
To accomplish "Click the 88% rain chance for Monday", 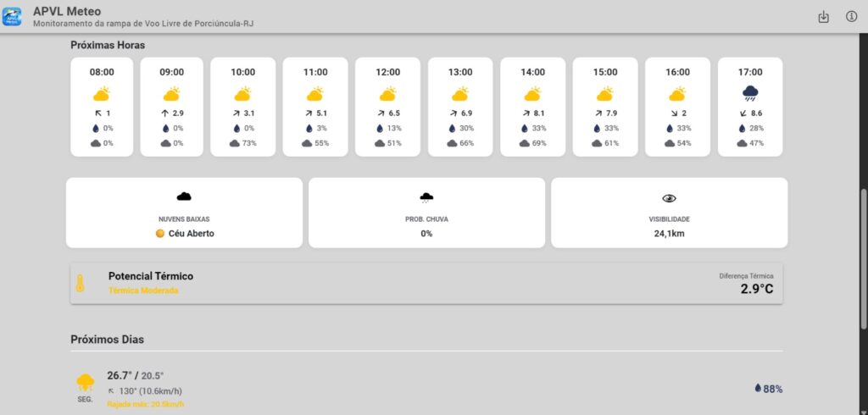I will (768, 389).
